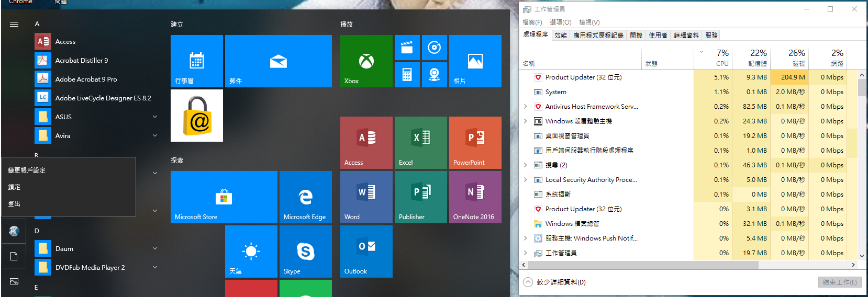
Task: Expand the Daum folder chevron
Action: point(155,248)
